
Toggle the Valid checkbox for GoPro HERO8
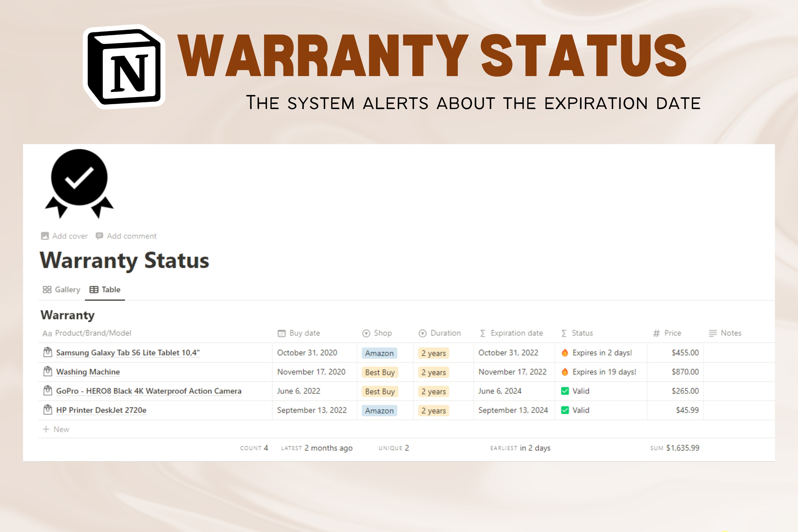pos(564,391)
